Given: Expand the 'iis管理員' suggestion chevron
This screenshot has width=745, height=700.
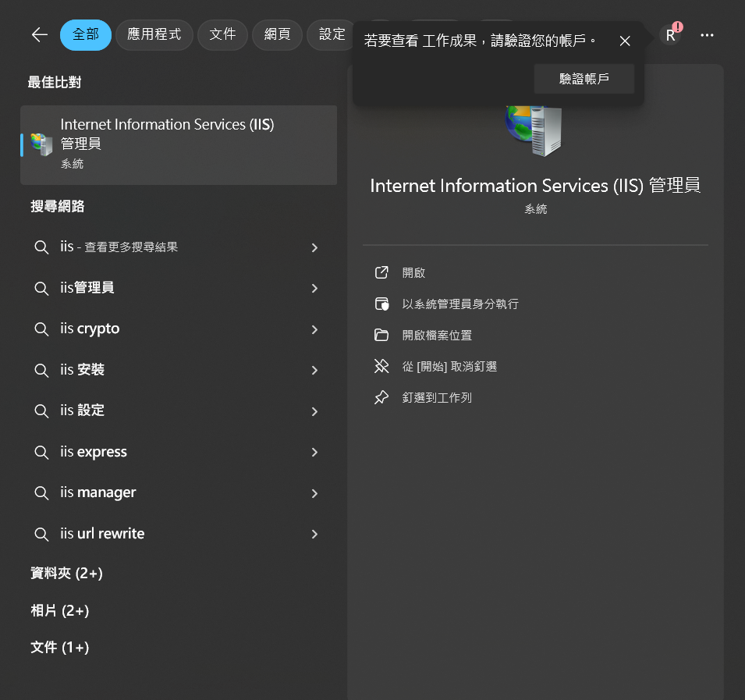Looking at the screenshot, I should pos(314,289).
